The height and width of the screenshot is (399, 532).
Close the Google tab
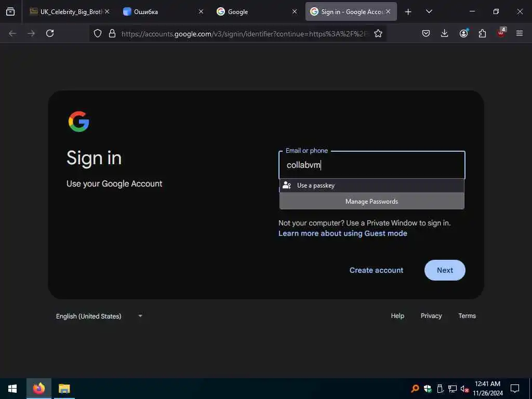295,11
